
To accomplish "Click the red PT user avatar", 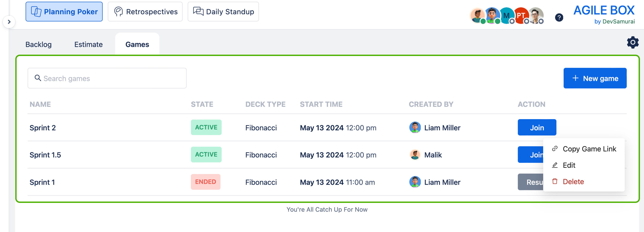I will click(x=521, y=15).
